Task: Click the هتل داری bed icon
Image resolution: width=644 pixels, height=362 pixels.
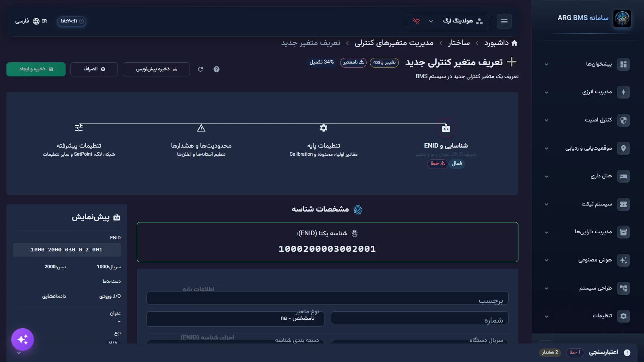Action: pyautogui.click(x=623, y=176)
